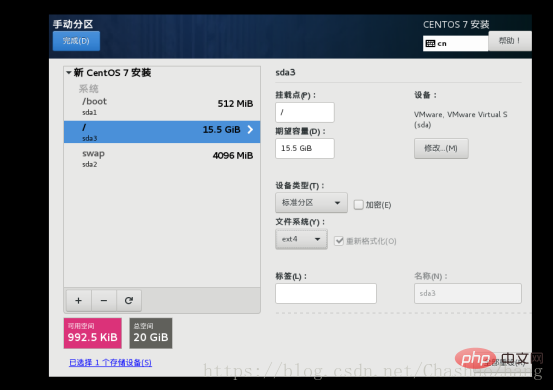The width and height of the screenshot is (554, 391).
Task: Click the chevron arrow on the / partition row
Action: click(x=250, y=130)
